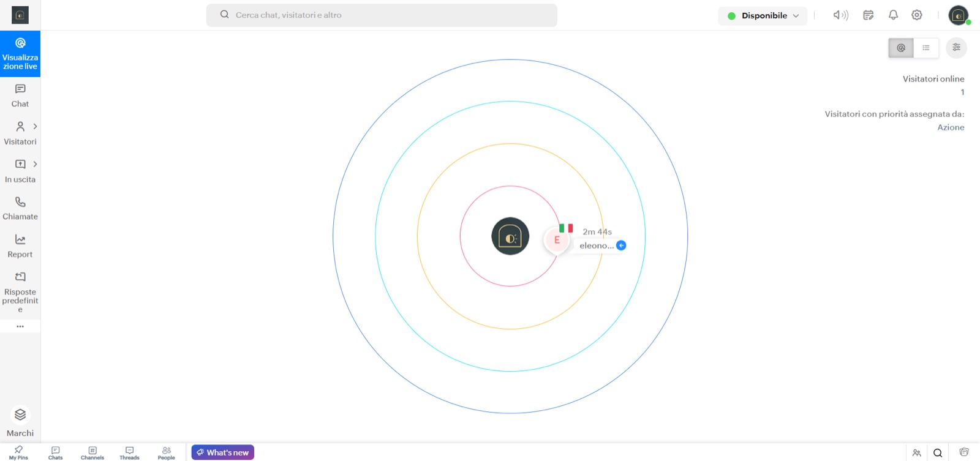Switch to list view
The width and height of the screenshot is (980, 461).
(926, 48)
